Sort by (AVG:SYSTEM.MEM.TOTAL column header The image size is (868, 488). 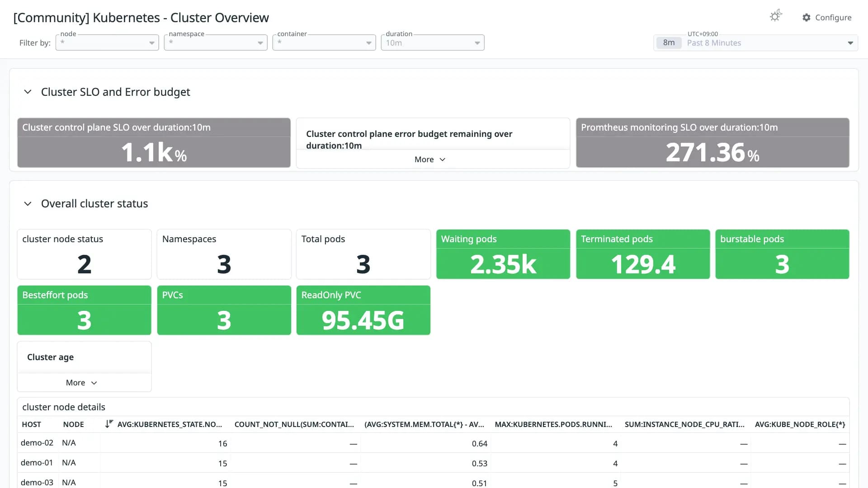[424, 424]
